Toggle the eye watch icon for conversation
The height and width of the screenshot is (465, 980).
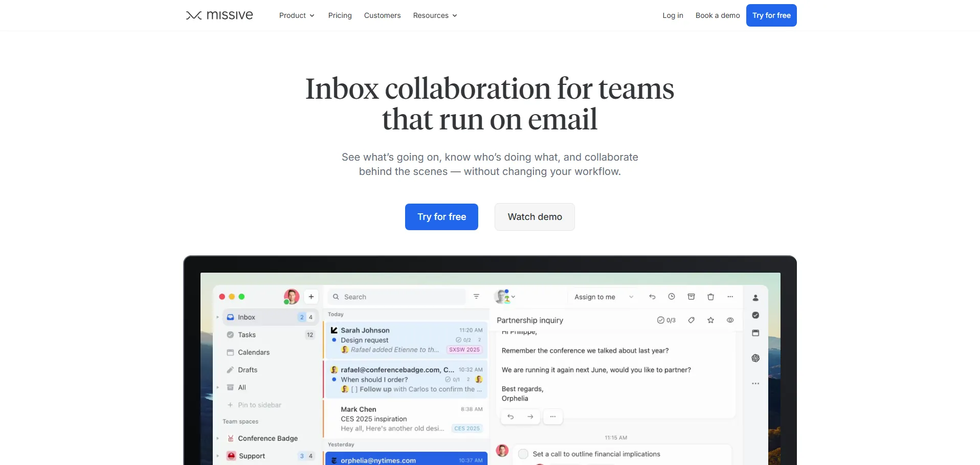[730, 320]
